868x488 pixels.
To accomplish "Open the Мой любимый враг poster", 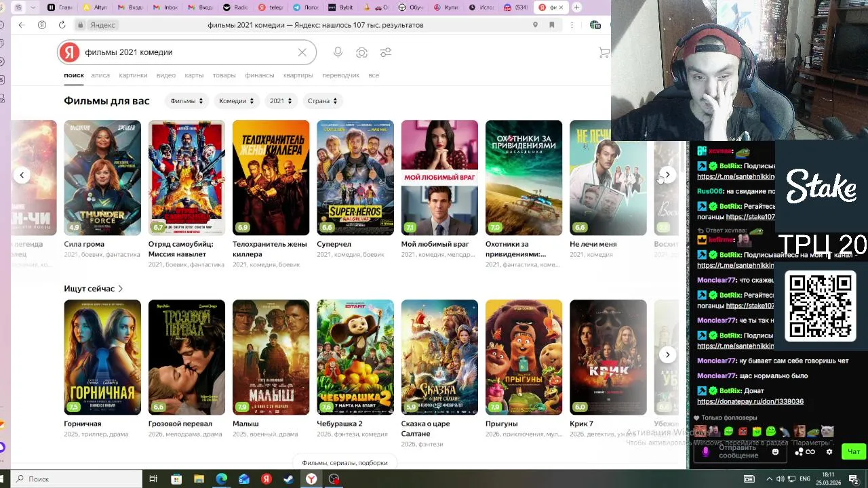I will [439, 178].
